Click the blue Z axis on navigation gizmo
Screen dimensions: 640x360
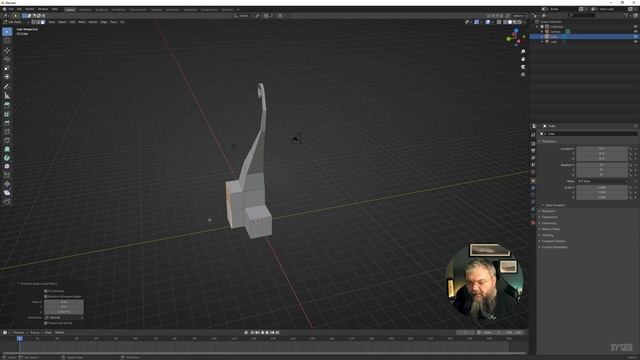click(x=516, y=31)
